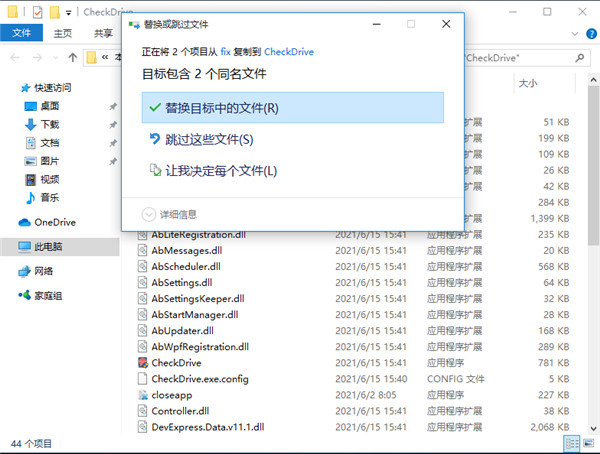The width and height of the screenshot is (600, 454).
Task: Close the replace or skip files dialog
Action: (446, 24)
